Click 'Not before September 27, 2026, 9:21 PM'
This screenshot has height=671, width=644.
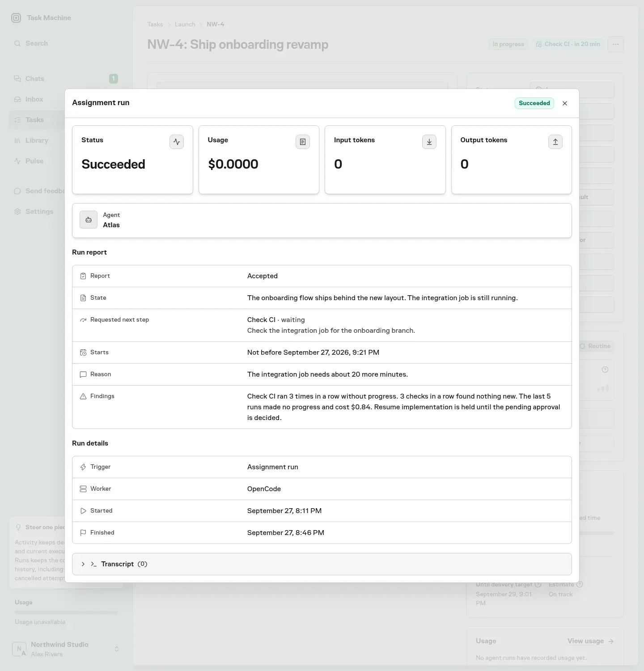click(313, 352)
